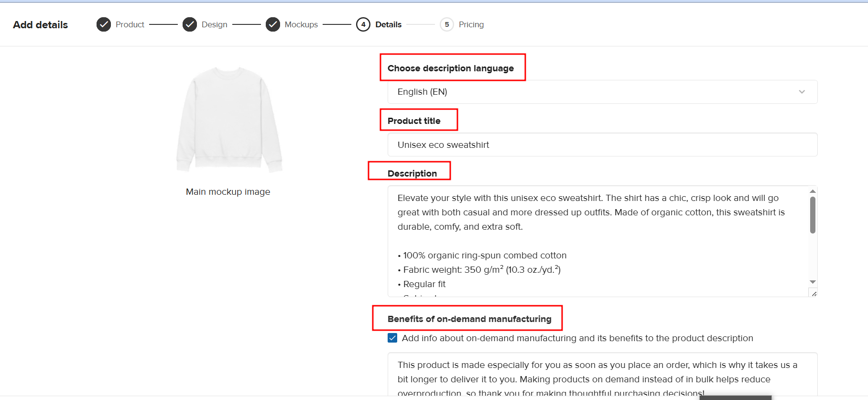This screenshot has width=868, height=400.
Task: Click the Design step checkmark icon
Action: (x=190, y=24)
